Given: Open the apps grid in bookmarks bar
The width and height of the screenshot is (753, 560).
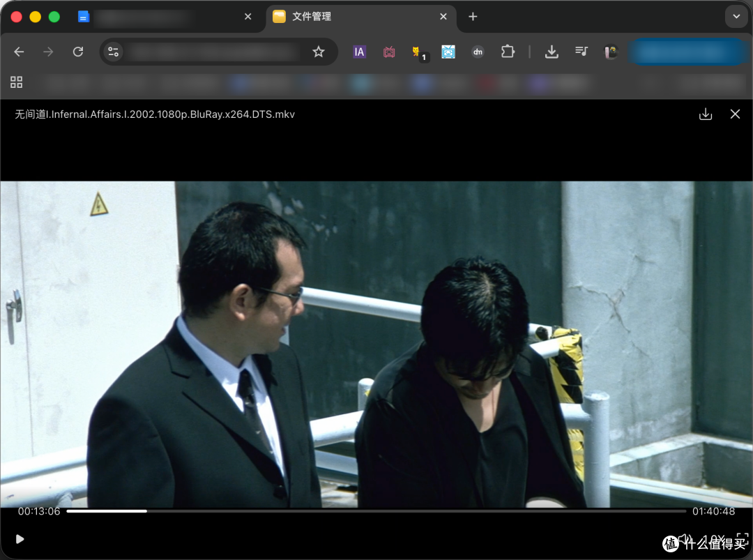Looking at the screenshot, I should 16,82.
